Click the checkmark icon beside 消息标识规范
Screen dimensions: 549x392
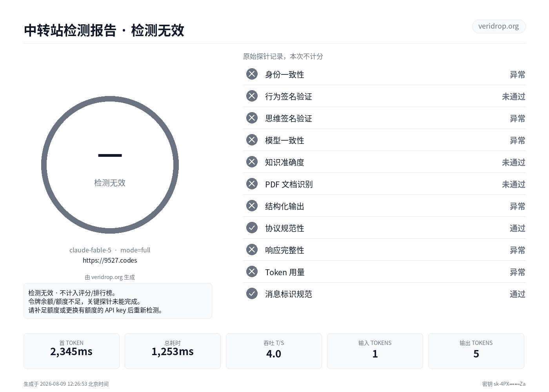[252, 294]
